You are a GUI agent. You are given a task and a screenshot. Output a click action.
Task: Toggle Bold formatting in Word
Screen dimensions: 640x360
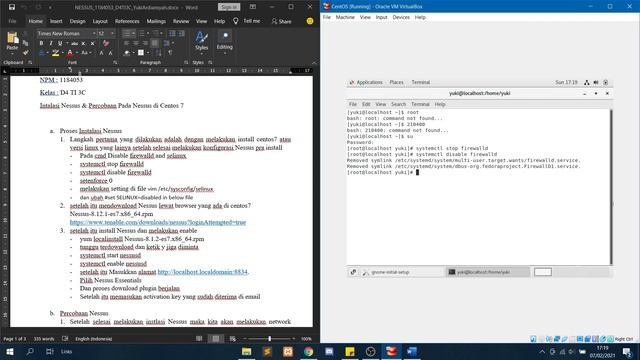(x=41, y=43)
